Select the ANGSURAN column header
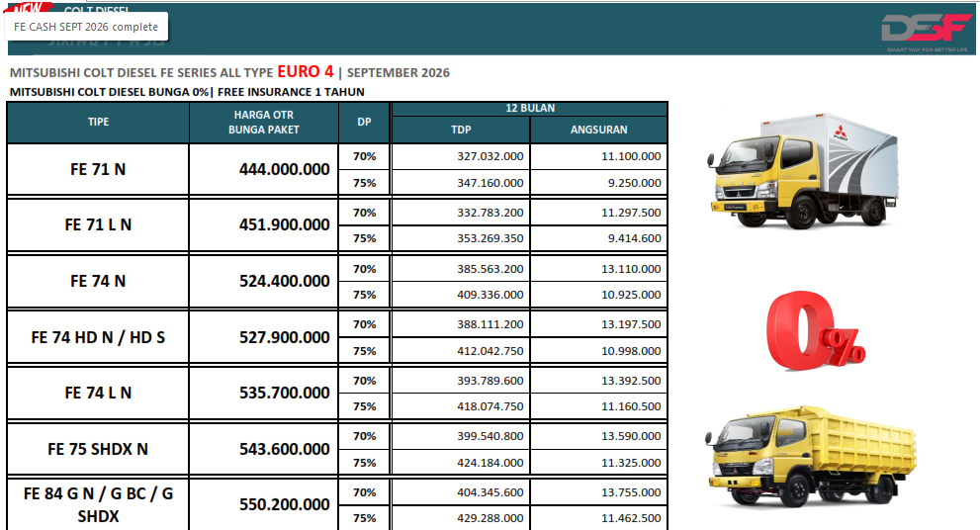 [598, 130]
